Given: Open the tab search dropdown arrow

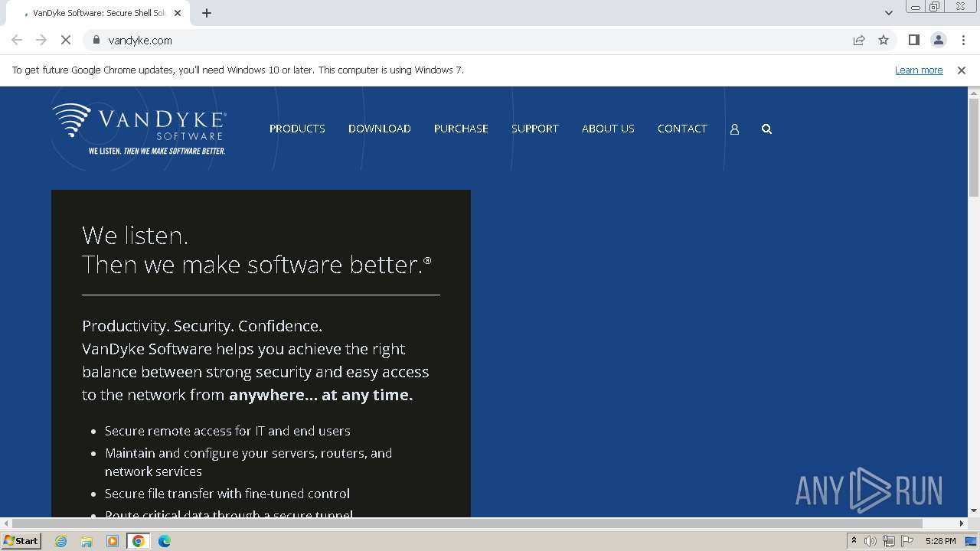Looking at the screenshot, I should (x=889, y=13).
